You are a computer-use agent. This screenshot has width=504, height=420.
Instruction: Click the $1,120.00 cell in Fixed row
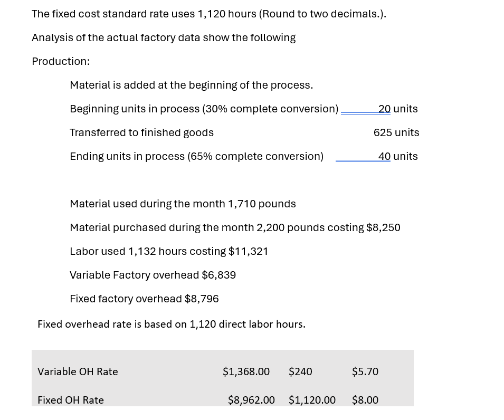click(312, 400)
